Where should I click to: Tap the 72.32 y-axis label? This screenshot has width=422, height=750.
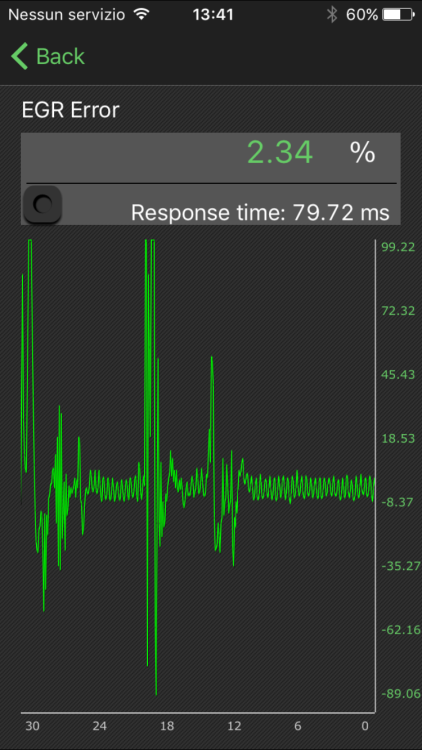coord(398,311)
